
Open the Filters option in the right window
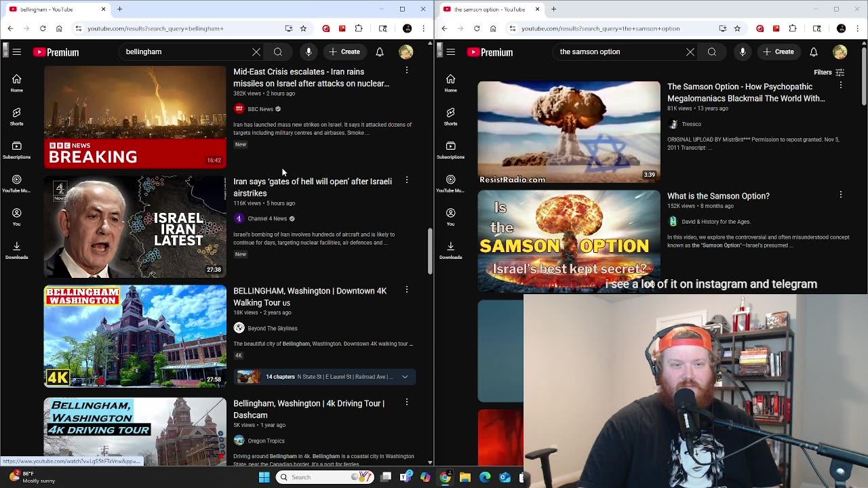(x=829, y=73)
